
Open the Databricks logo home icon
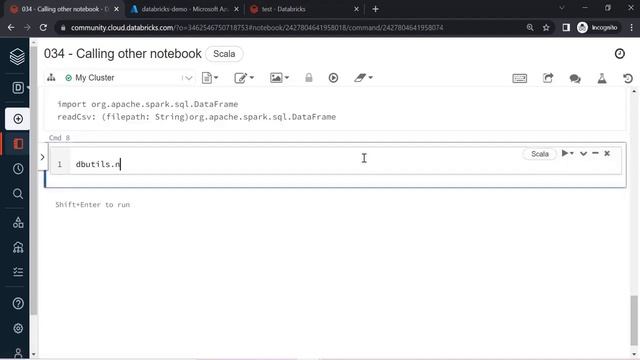(17, 56)
